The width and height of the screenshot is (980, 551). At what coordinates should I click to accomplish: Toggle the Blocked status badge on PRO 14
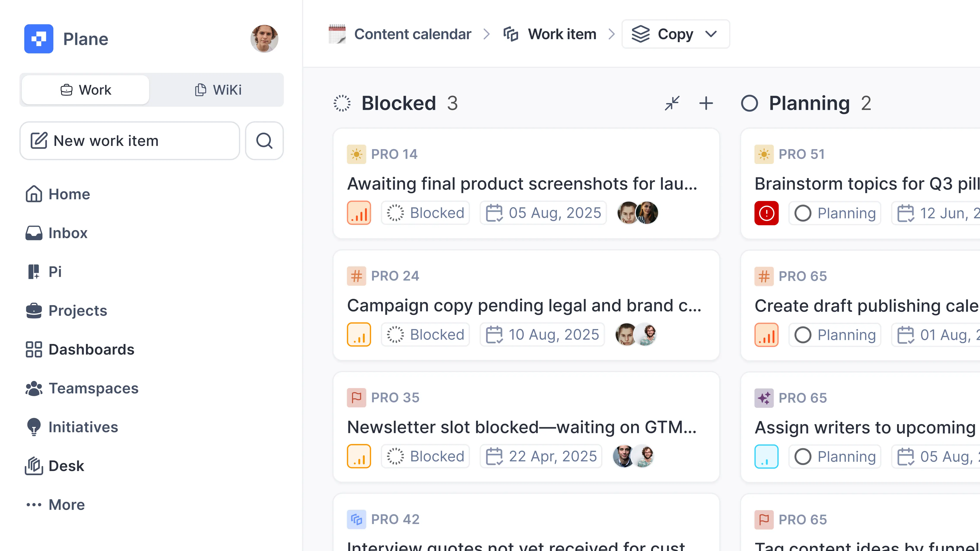[x=425, y=213]
